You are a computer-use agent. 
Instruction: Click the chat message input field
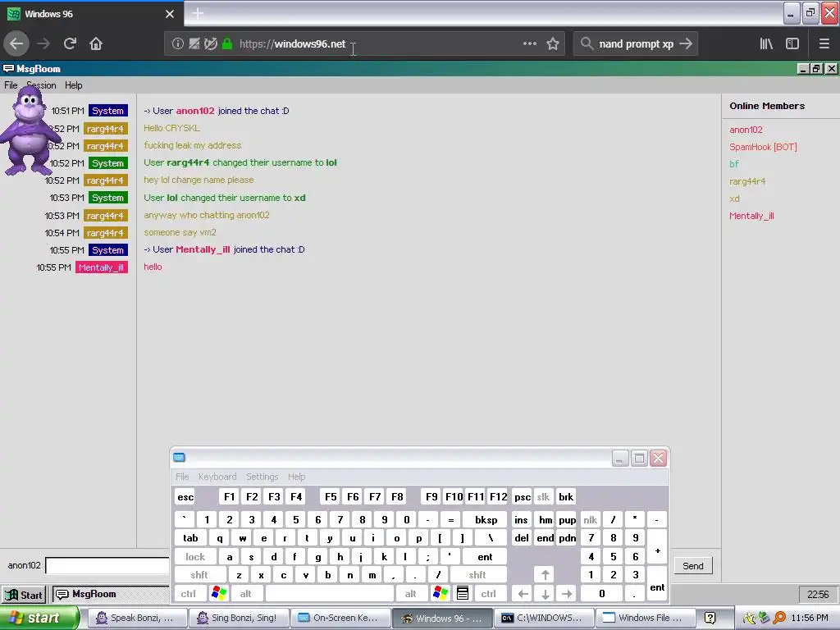(x=107, y=565)
